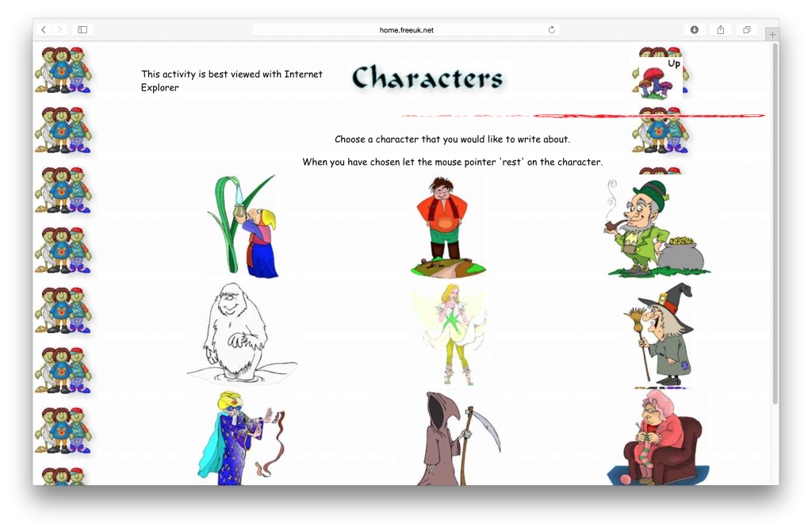This screenshot has width=812, height=532.
Task: Click the 'best viewed with Internet Explorer' note
Action: click(232, 81)
